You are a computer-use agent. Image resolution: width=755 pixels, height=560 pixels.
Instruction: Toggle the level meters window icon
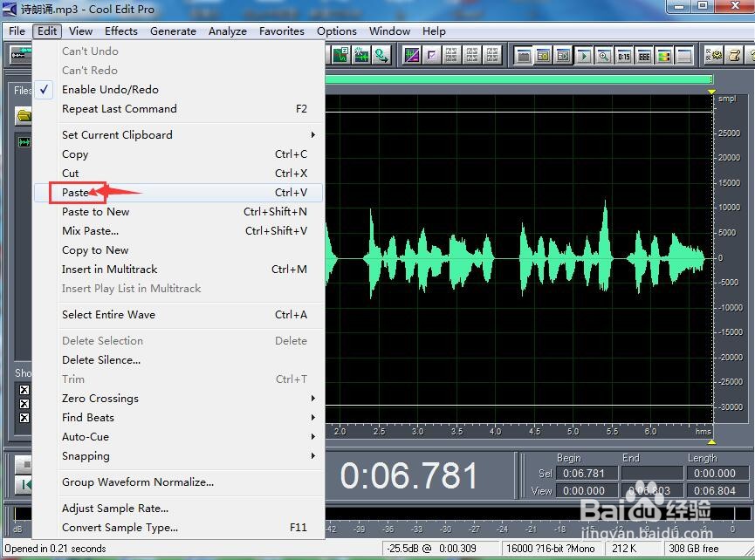pos(664,56)
